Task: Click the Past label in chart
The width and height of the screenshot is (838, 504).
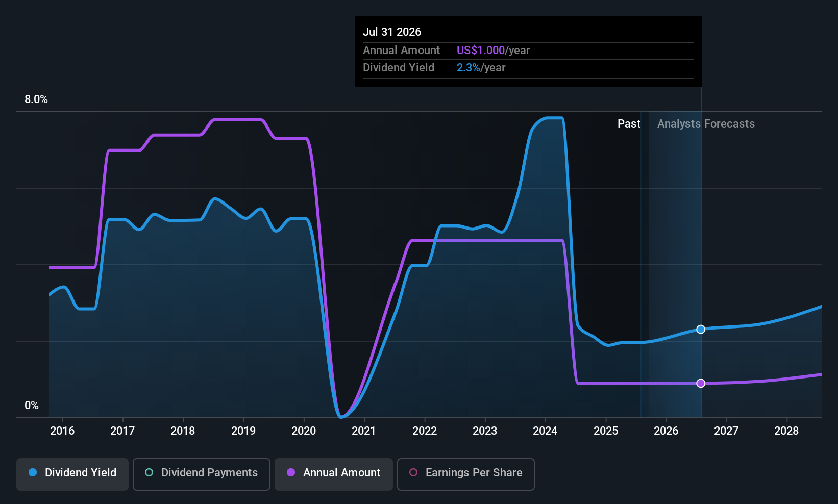Action: click(x=629, y=124)
